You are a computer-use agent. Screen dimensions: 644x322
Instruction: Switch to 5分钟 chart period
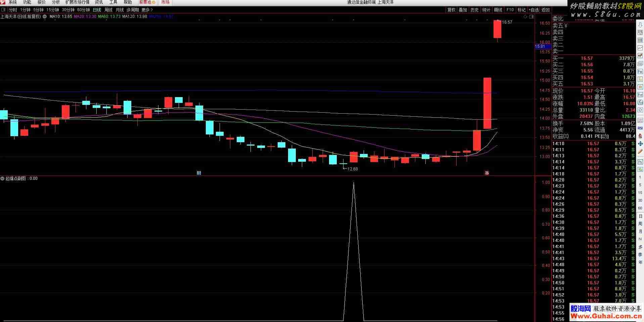coord(39,10)
